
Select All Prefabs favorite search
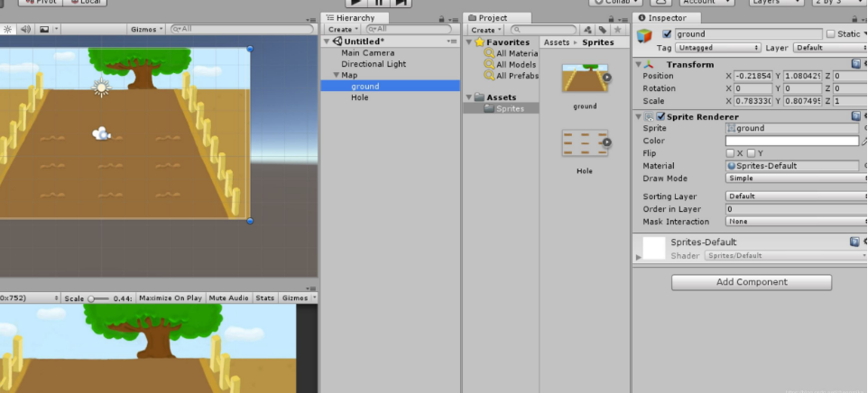point(512,76)
